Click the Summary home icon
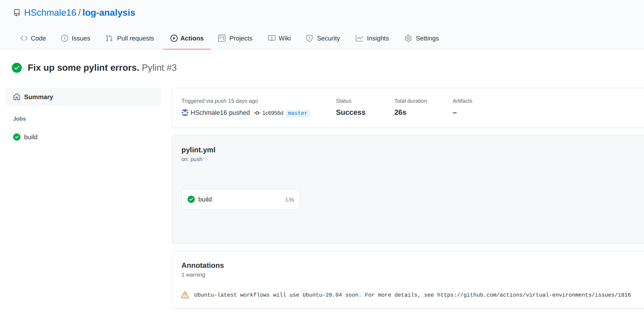The height and width of the screenshot is (325, 644). [x=17, y=97]
